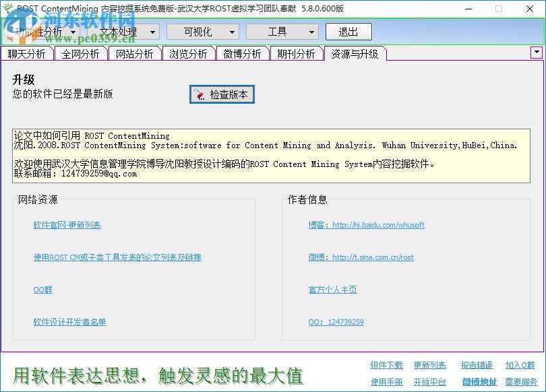Switch to the 期刊分析 tab
The width and height of the screenshot is (546, 392).
pos(297,53)
